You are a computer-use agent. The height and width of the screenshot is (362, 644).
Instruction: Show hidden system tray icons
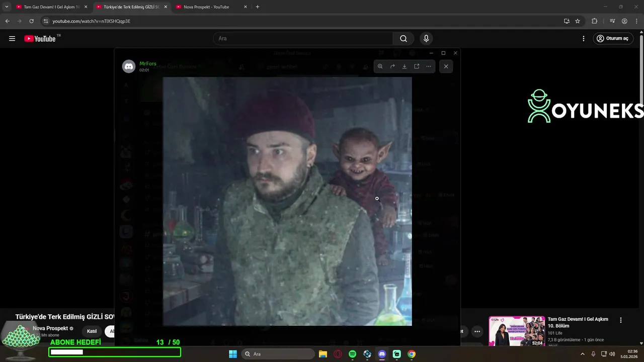click(583, 354)
